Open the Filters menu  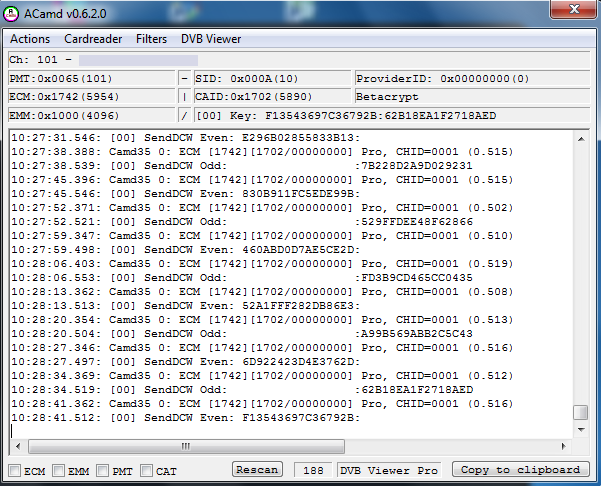point(151,39)
